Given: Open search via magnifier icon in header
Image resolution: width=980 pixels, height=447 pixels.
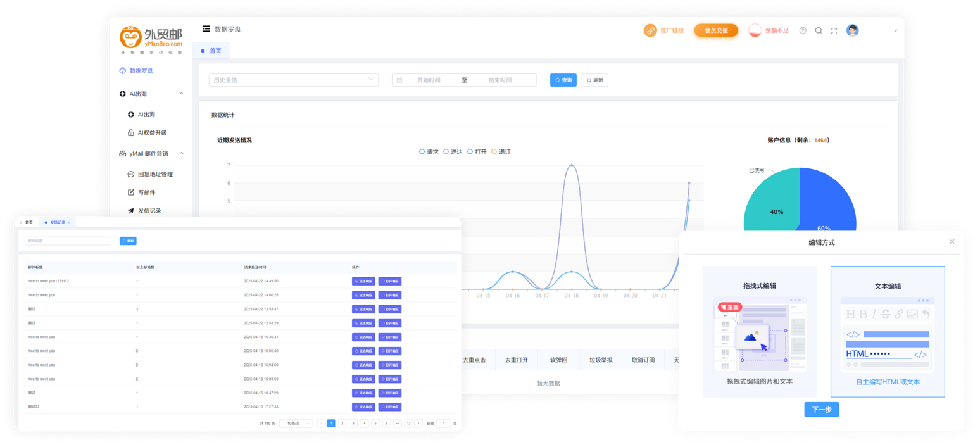Looking at the screenshot, I should pyautogui.click(x=818, y=30).
